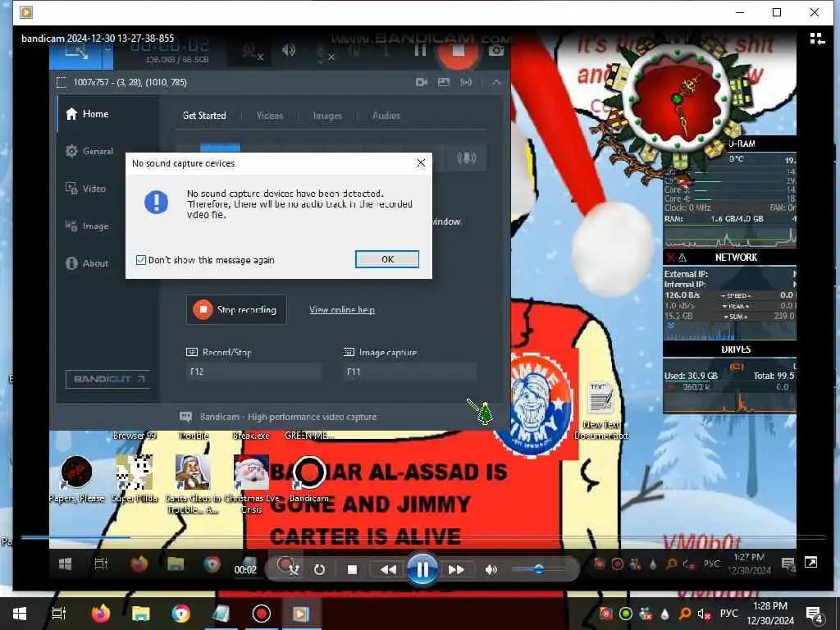Click the BANDICUT button in Bandicam sidebar
This screenshot has height=630, width=840.
[x=109, y=379]
